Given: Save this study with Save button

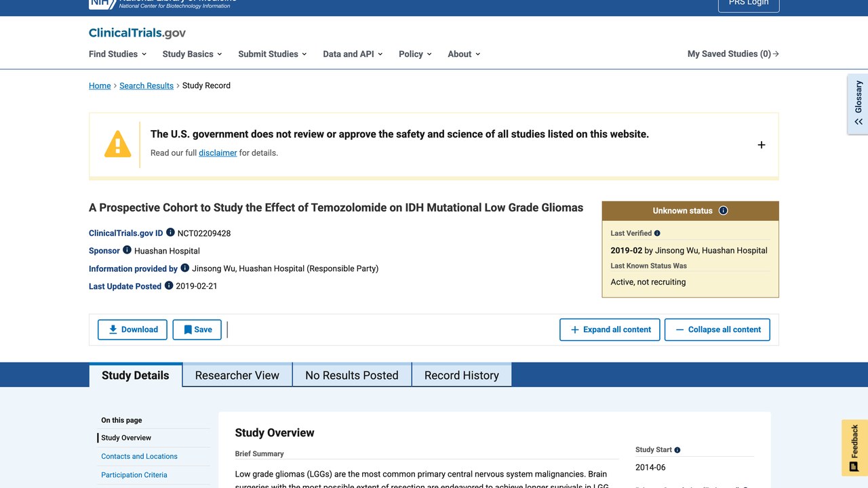Looking at the screenshot, I should click(x=197, y=329).
